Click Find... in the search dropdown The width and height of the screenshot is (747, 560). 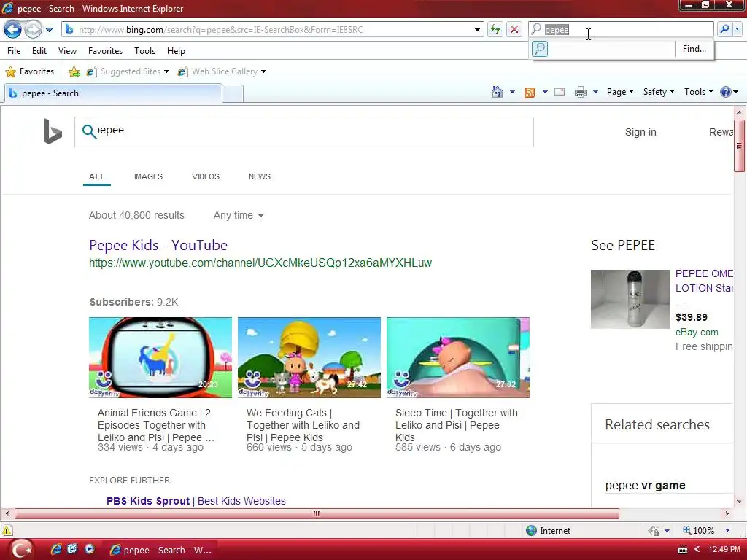[x=694, y=49]
